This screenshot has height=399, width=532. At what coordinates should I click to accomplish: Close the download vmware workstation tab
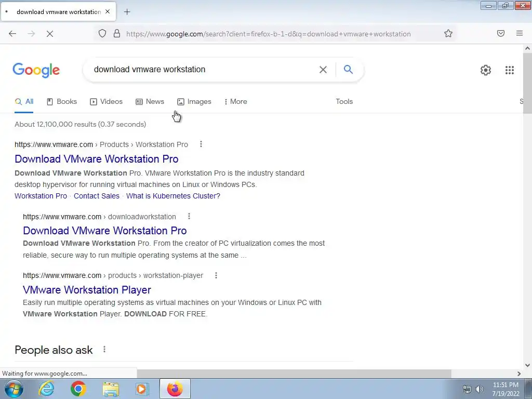tap(108, 11)
